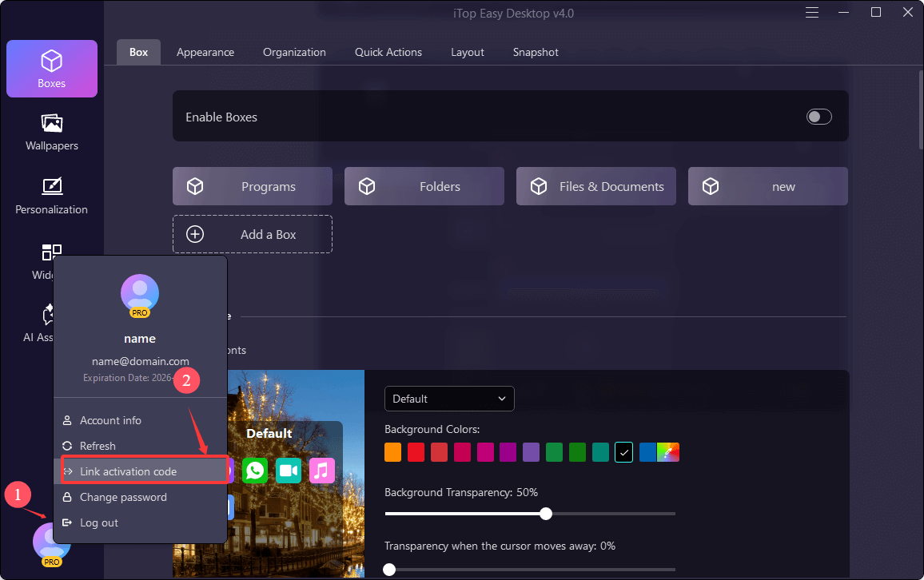Click the Add a Box button

click(253, 234)
